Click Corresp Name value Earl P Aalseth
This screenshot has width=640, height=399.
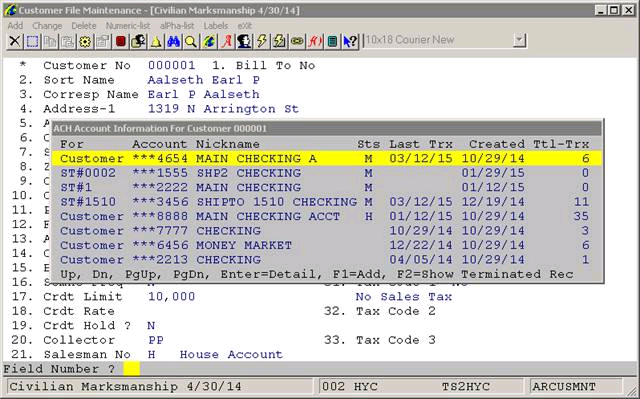(204, 94)
